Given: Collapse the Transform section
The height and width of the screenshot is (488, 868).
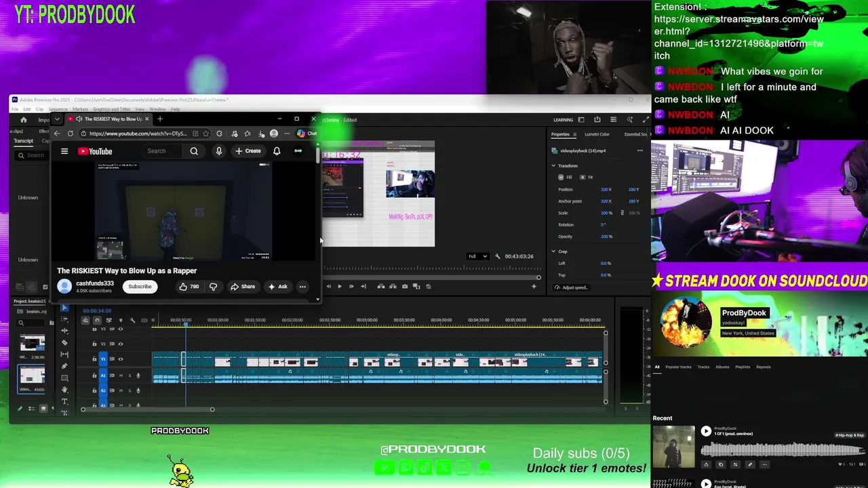Looking at the screenshot, I should 553,165.
